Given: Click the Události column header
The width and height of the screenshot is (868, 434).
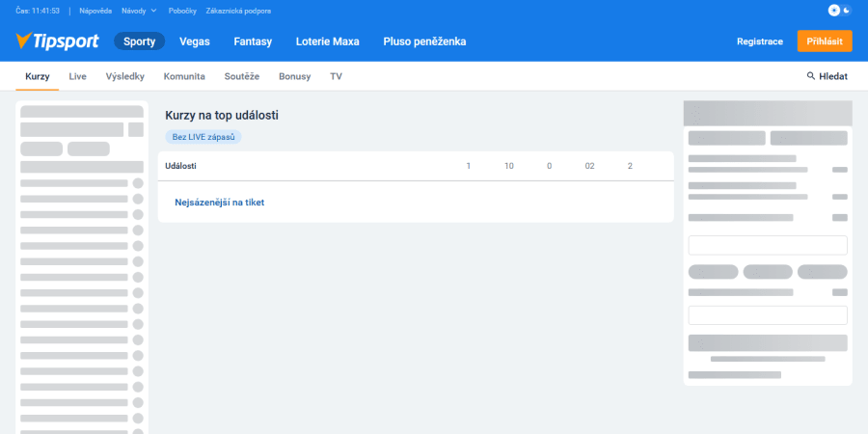Looking at the screenshot, I should [180, 166].
